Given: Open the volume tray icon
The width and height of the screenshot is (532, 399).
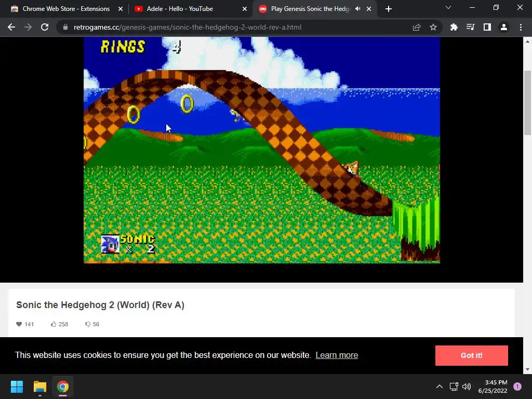Looking at the screenshot, I should click(x=467, y=387).
